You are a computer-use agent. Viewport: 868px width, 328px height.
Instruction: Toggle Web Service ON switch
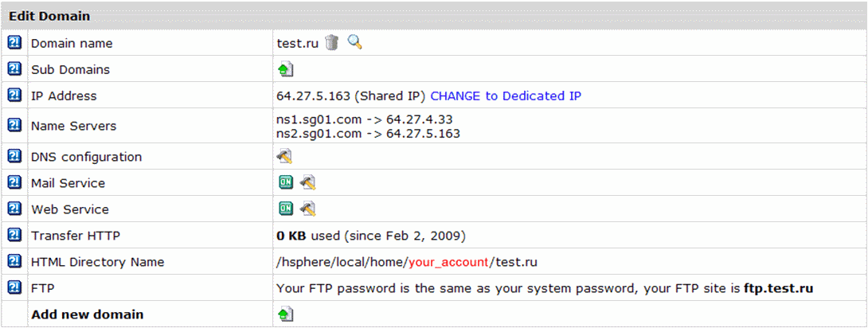pyautogui.click(x=286, y=209)
